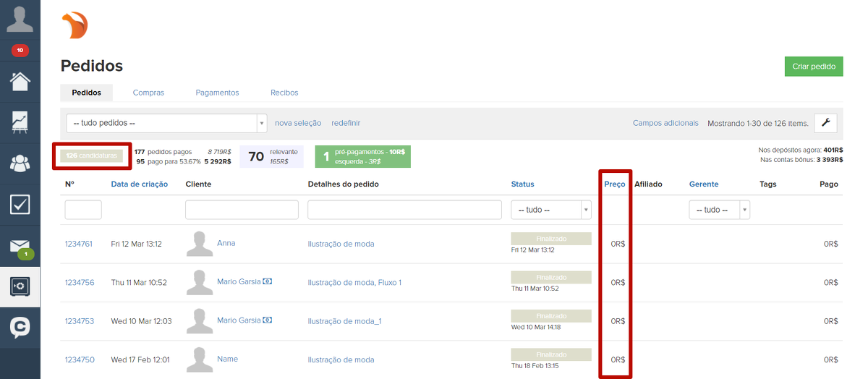Click the wrench settings button

point(825,123)
